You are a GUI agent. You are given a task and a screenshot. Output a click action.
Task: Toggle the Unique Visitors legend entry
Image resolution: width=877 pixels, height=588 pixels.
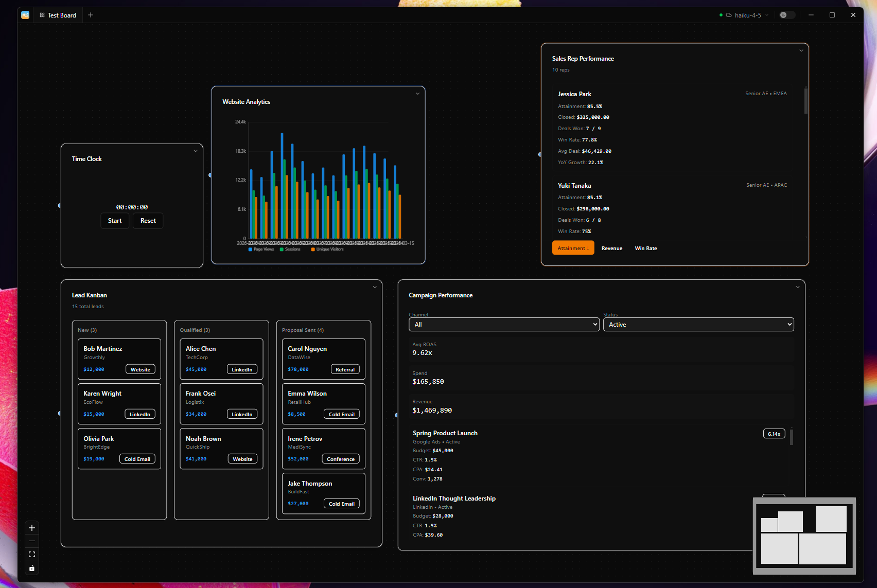coord(327,249)
